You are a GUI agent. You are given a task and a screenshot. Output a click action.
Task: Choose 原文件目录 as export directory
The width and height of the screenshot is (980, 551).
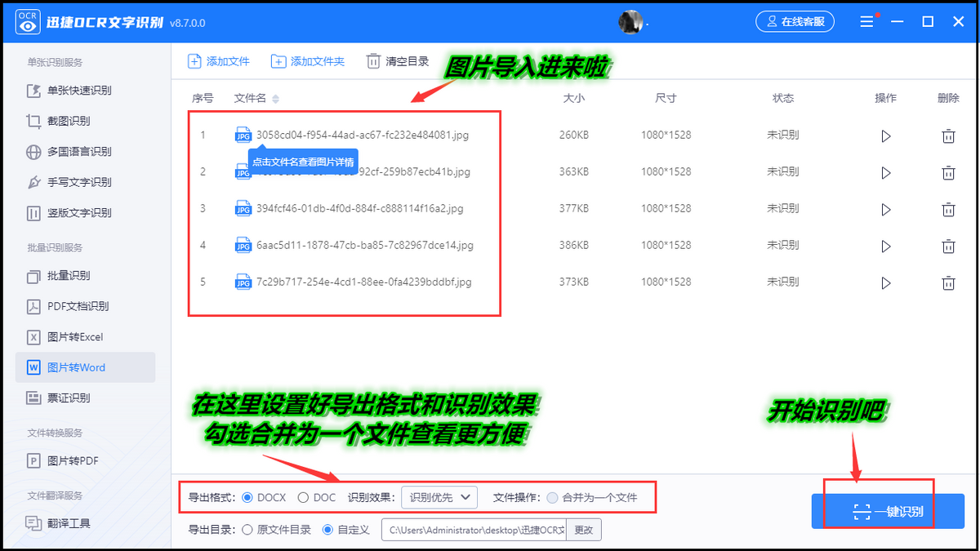[277, 530]
